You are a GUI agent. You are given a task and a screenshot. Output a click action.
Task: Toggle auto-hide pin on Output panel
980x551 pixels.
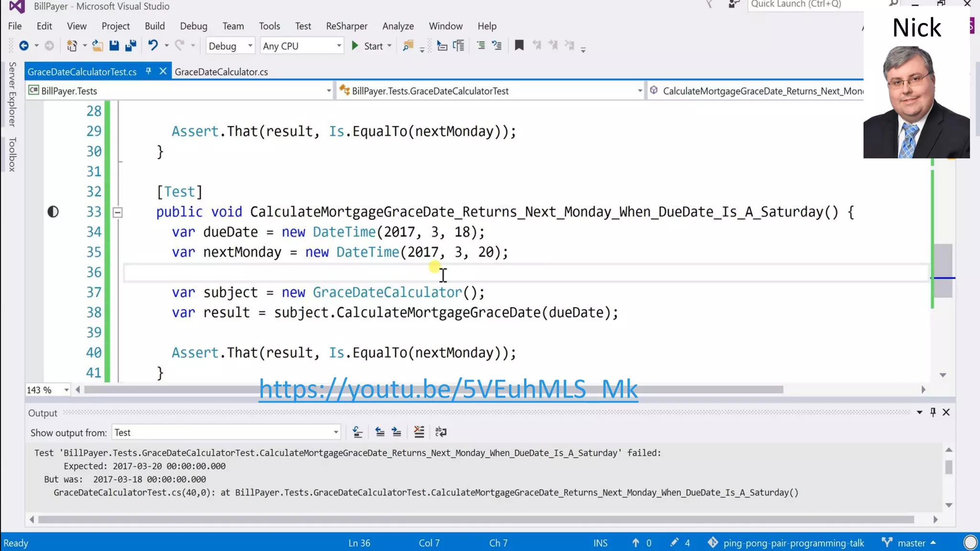(933, 412)
